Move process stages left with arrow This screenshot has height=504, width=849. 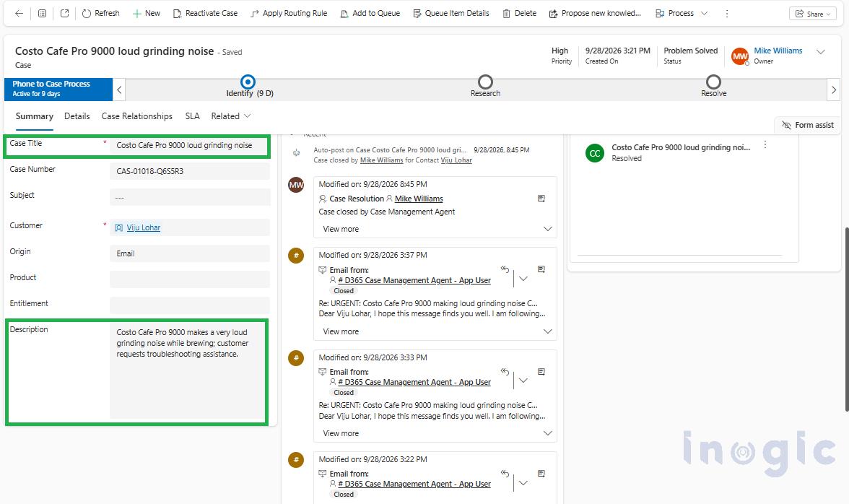click(x=119, y=90)
